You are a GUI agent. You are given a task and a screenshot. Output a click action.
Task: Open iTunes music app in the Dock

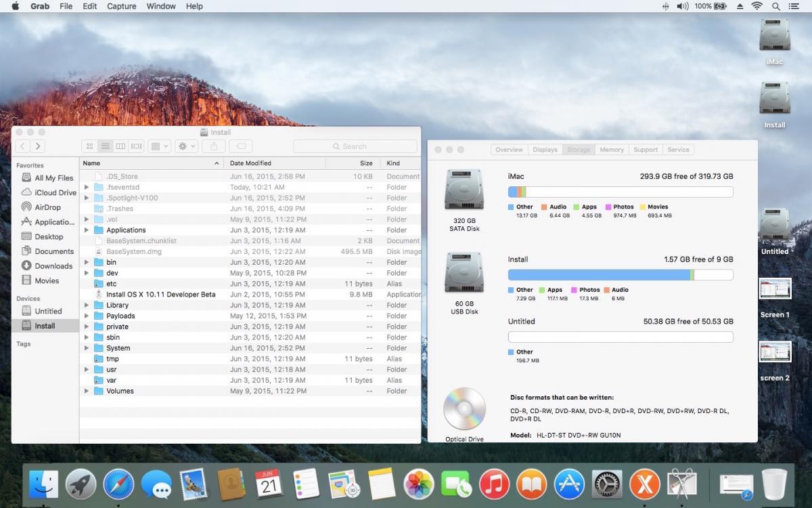pos(494,484)
